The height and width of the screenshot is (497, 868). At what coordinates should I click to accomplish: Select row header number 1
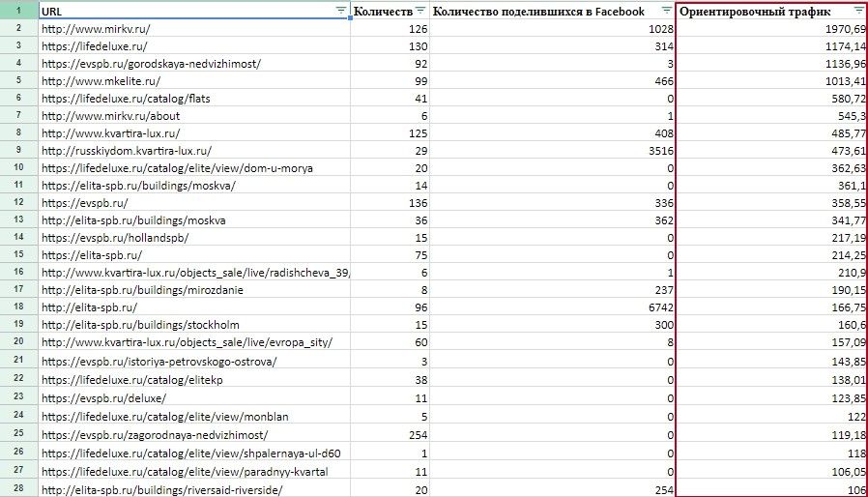click(x=18, y=11)
